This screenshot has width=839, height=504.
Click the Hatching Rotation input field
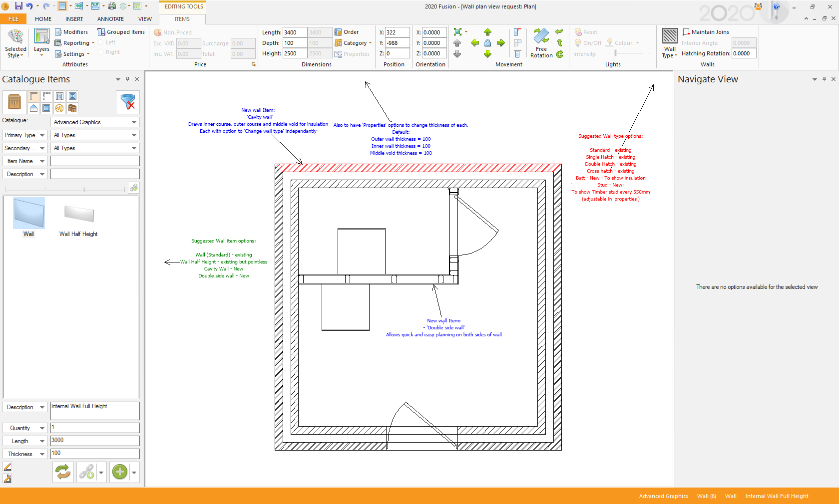(744, 53)
